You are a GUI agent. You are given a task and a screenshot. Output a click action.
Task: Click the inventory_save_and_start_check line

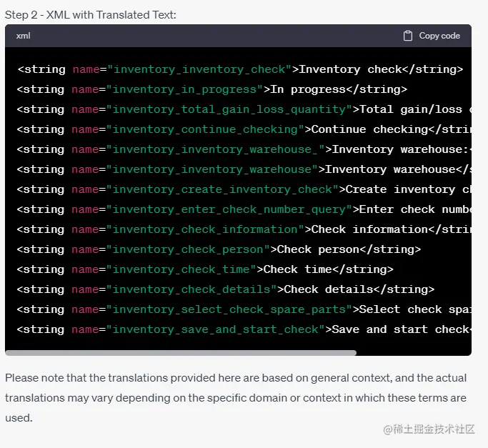click(244, 329)
